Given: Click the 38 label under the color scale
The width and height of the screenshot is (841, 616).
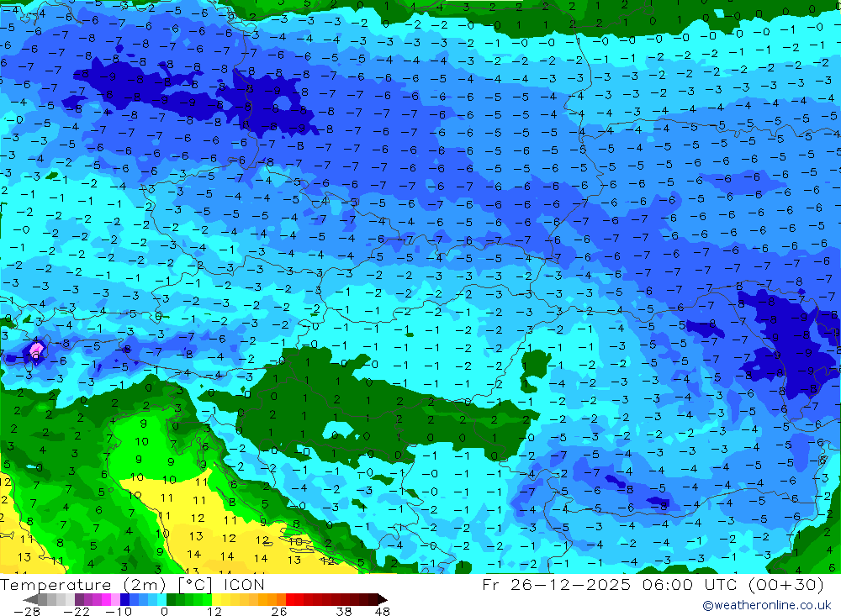Looking at the screenshot, I should 344,612.
